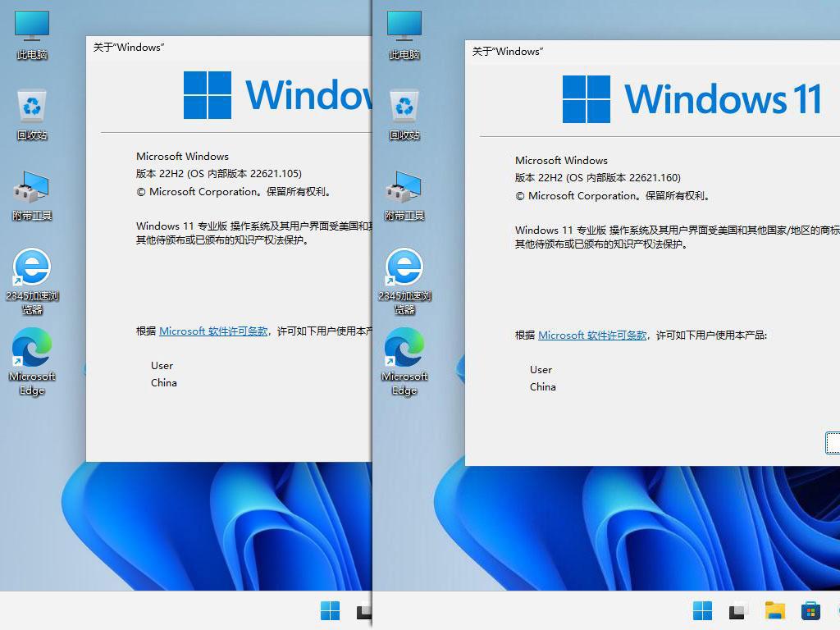Click User text in left dialog
Screen dimensions: 840x630
162,366
